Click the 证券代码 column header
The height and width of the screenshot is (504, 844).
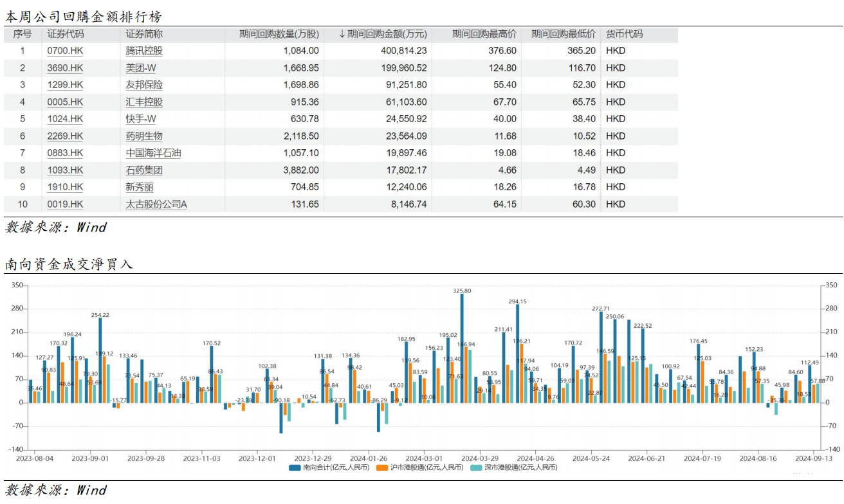pos(66,34)
